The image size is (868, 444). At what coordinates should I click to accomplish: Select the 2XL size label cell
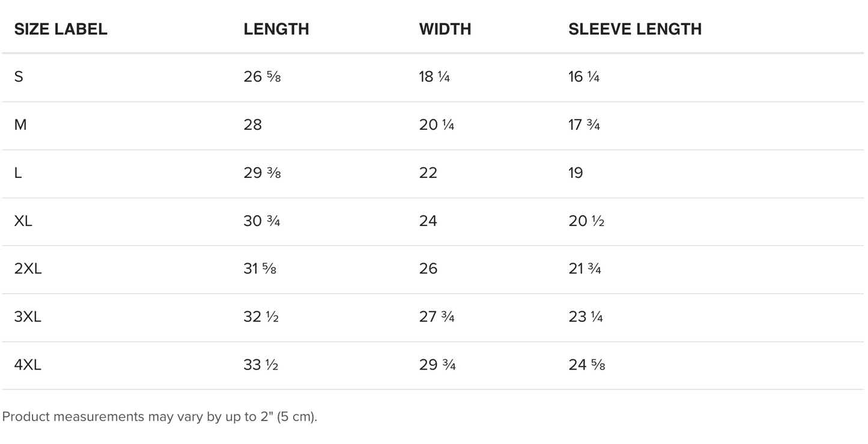28,269
